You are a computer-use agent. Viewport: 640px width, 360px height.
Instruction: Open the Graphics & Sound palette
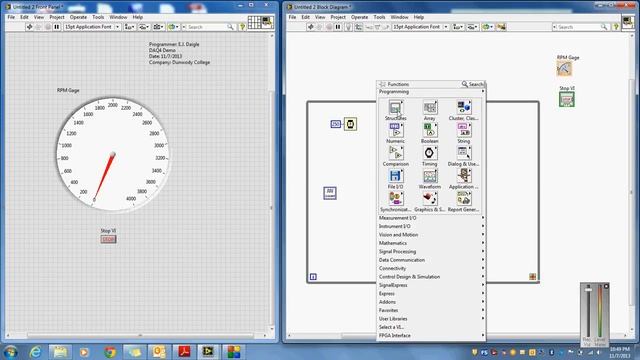429,199
